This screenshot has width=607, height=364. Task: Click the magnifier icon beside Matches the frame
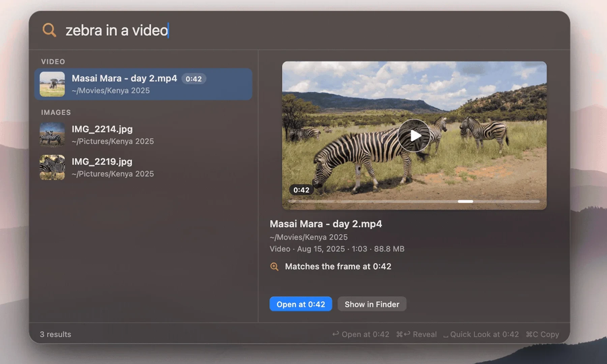pyautogui.click(x=274, y=267)
